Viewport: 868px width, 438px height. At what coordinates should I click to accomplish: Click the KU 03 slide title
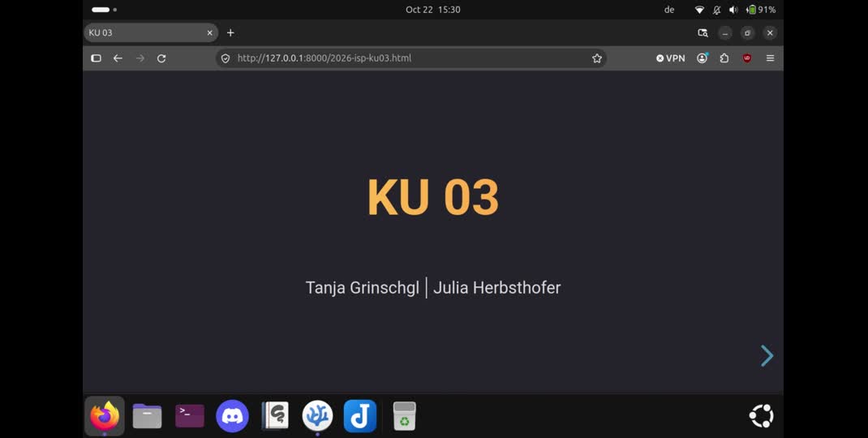[433, 196]
